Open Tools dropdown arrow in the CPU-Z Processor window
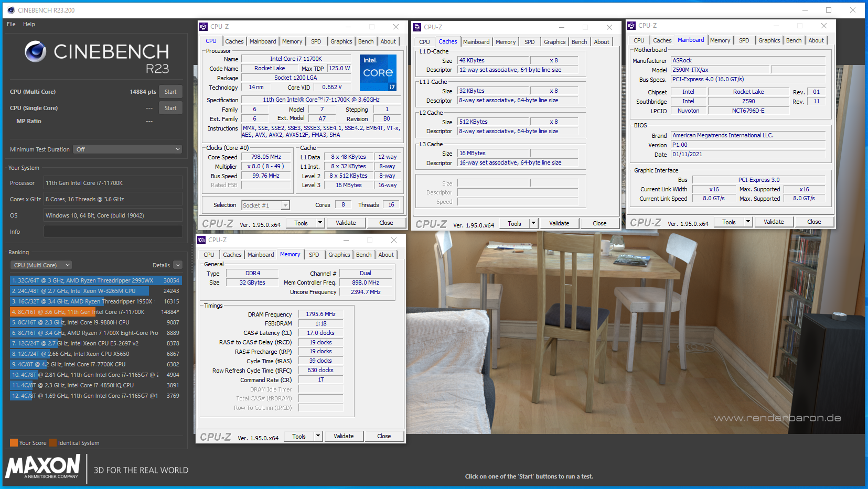Screen dimensions: 868x489 [x=320, y=223]
